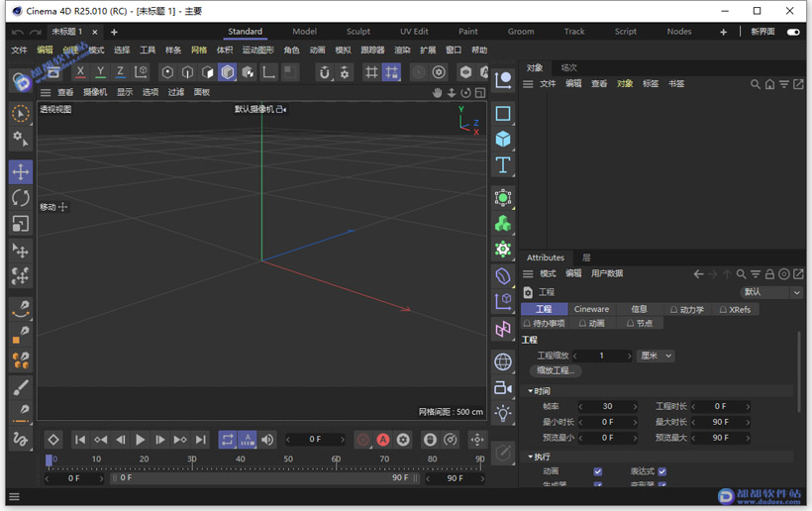Open the sky/environment globe icon
This screenshot has width=812, height=511.
pyautogui.click(x=503, y=361)
